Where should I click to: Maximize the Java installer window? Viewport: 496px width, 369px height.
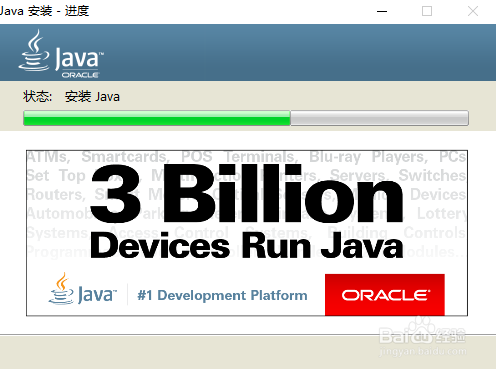pyautogui.click(x=427, y=11)
